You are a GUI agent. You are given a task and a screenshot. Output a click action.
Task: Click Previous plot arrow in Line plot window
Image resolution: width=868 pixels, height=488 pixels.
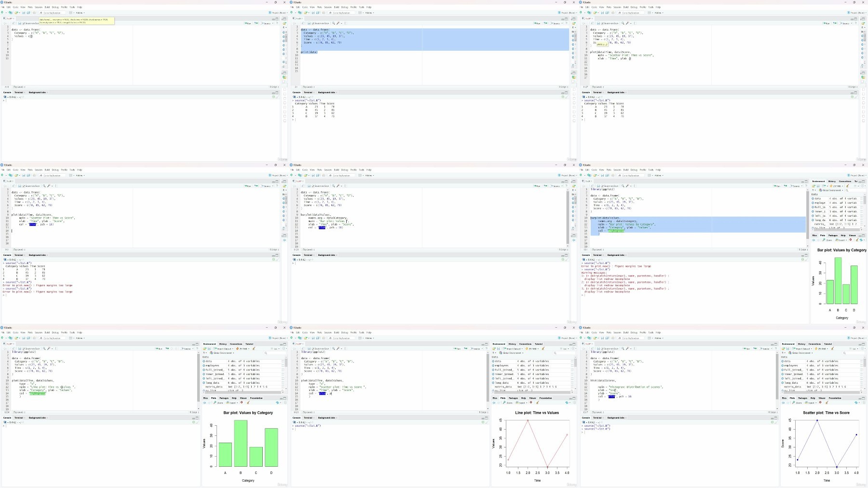tap(494, 403)
